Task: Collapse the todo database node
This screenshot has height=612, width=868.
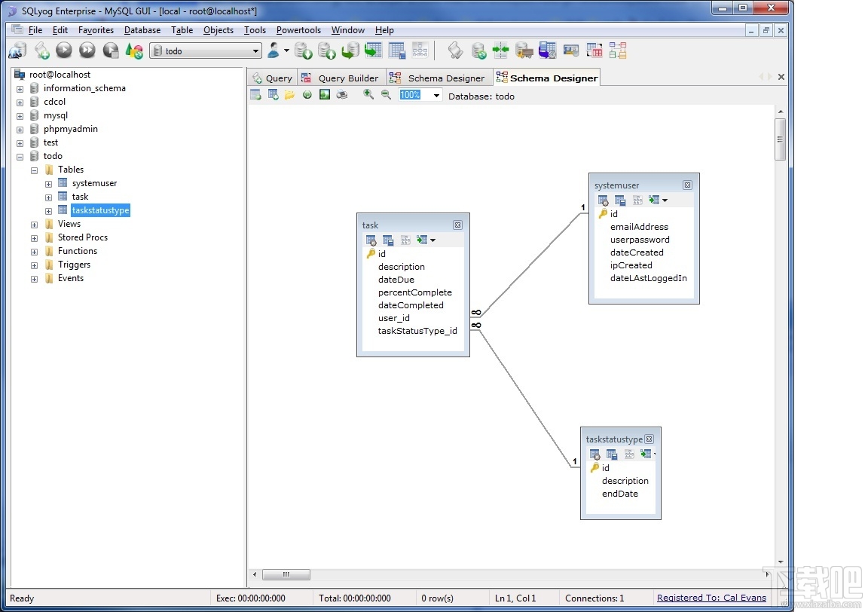Action: click(20, 156)
